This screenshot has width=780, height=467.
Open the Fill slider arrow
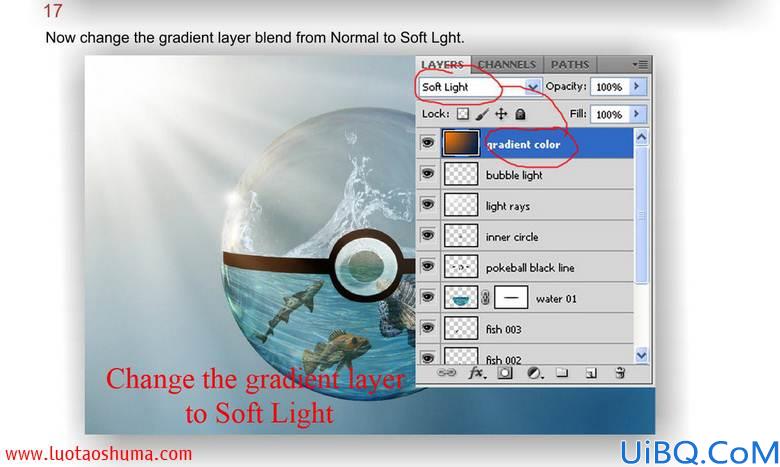coord(637,114)
